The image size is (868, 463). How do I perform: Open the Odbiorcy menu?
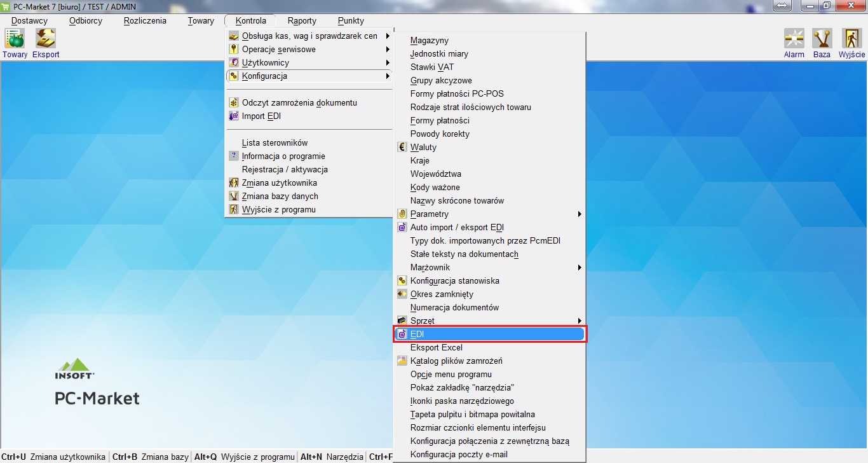[86, 21]
